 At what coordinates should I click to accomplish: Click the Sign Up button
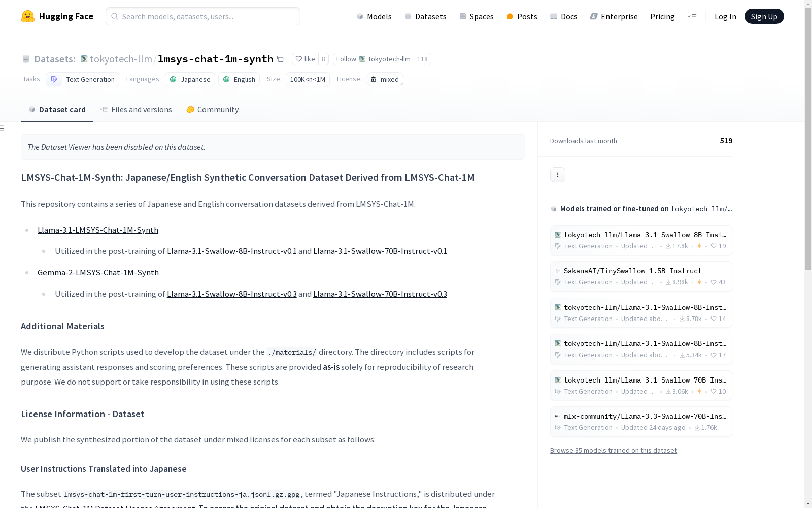click(764, 16)
